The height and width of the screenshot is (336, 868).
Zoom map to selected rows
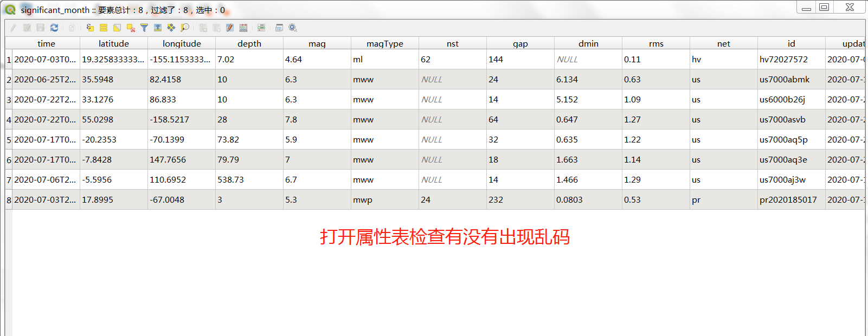pyautogui.click(x=185, y=28)
